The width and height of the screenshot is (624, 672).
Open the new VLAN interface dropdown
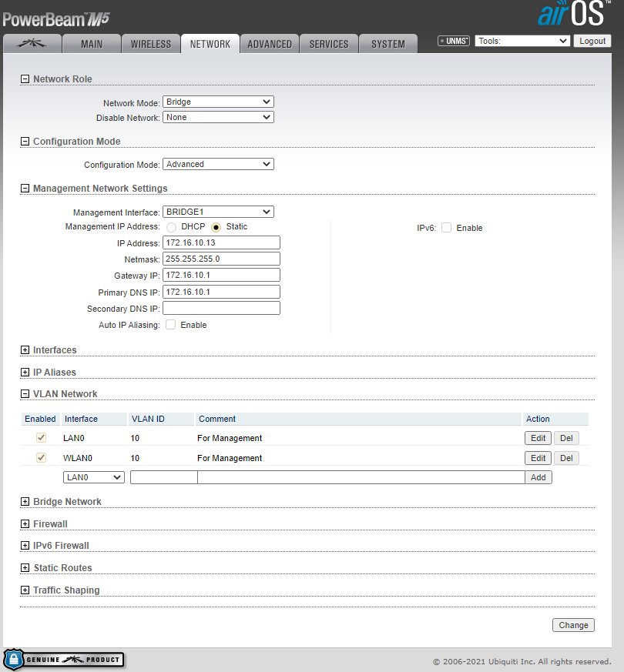94,477
